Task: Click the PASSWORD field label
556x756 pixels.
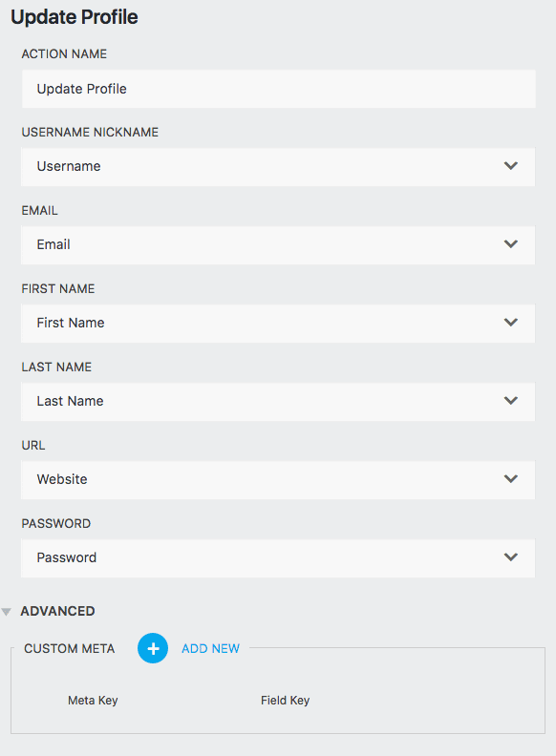Action: point(56,524)
